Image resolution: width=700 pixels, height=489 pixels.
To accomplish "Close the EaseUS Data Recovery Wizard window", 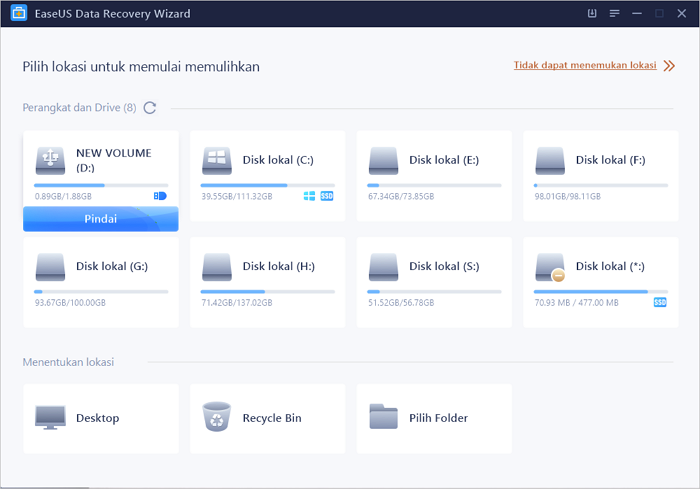I will (x=682, y=13).
